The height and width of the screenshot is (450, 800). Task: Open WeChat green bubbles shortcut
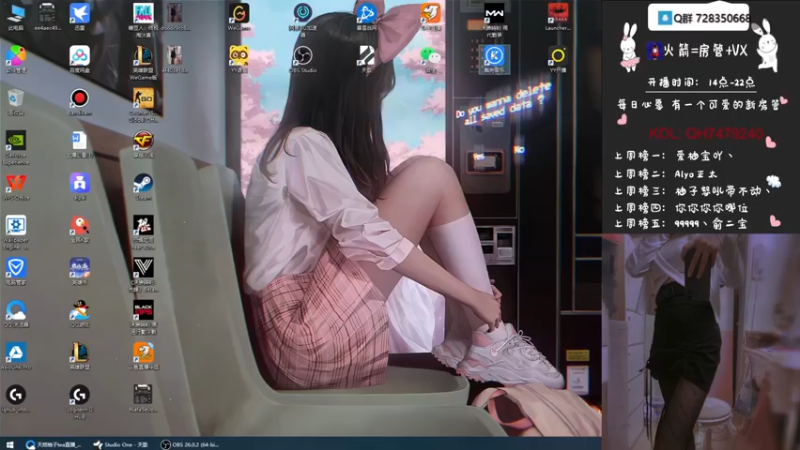[x=430, y=59]
